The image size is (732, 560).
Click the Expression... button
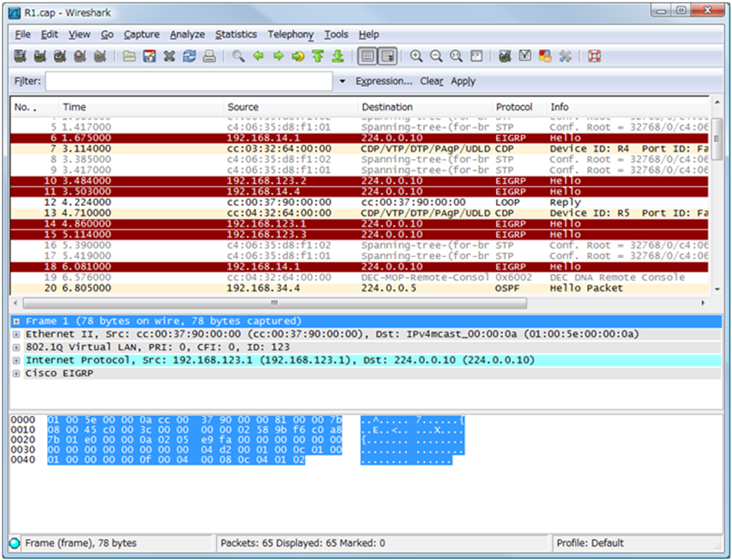(383, 81)
